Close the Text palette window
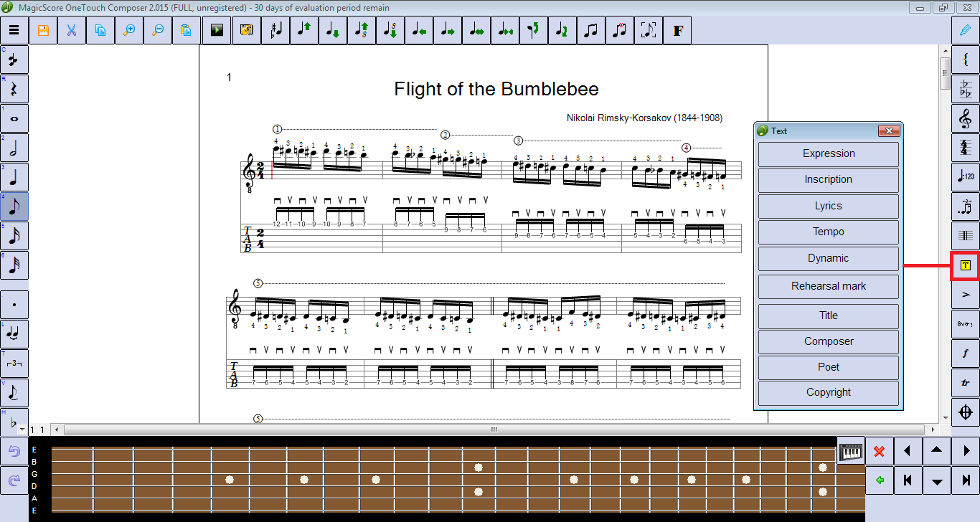 [x=889, y=130]
